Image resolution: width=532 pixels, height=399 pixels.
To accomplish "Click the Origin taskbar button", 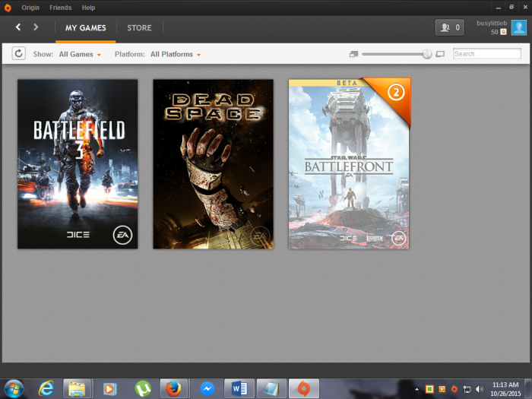I will click(304, 389).
